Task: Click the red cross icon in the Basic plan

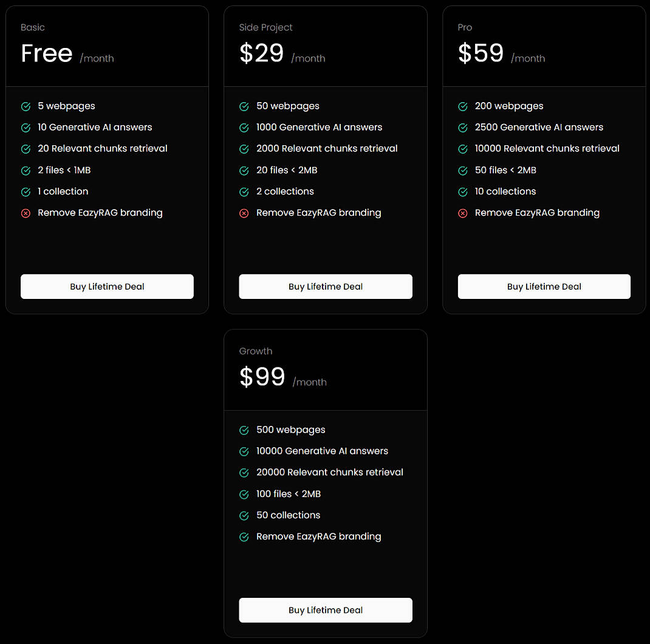Action: [26, 213]
